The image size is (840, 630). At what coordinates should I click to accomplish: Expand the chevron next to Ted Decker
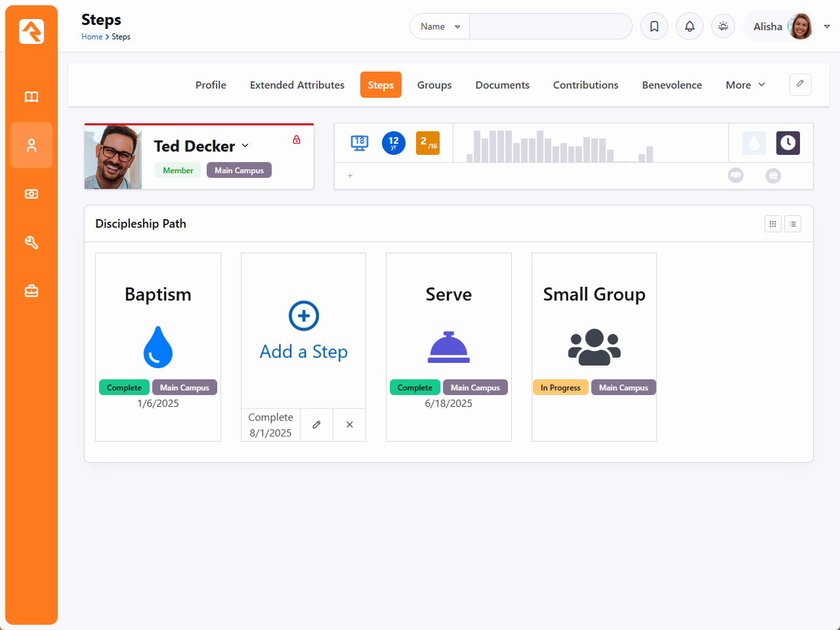245,146
